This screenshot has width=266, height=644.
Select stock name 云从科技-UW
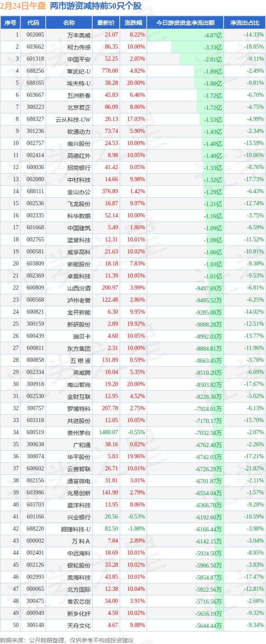[73, 119]
